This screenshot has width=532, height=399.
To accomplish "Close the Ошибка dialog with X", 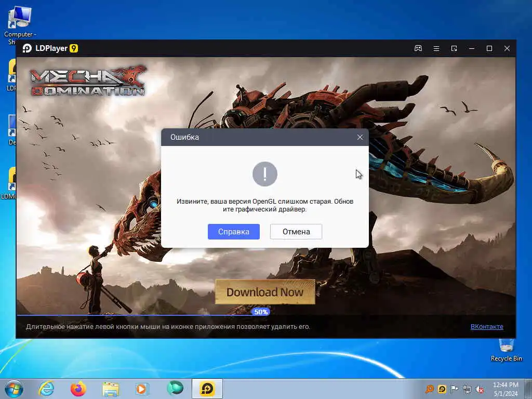I will pos(360,137).
